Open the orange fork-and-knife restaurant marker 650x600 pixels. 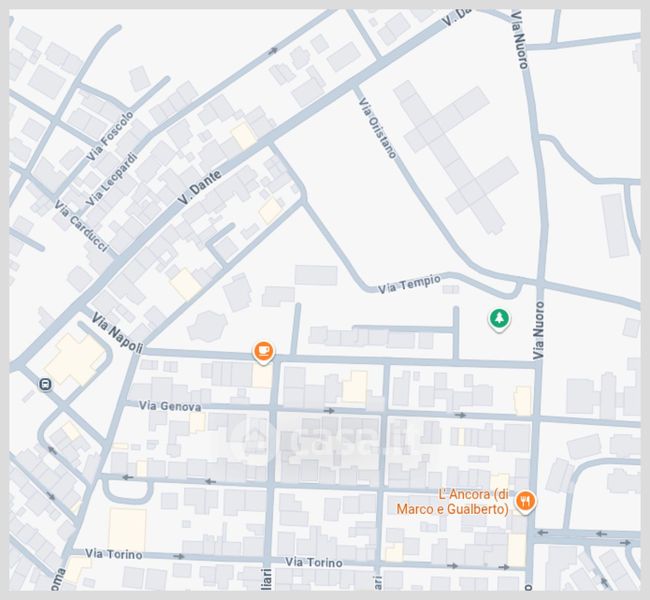click(x=527, y=501)
